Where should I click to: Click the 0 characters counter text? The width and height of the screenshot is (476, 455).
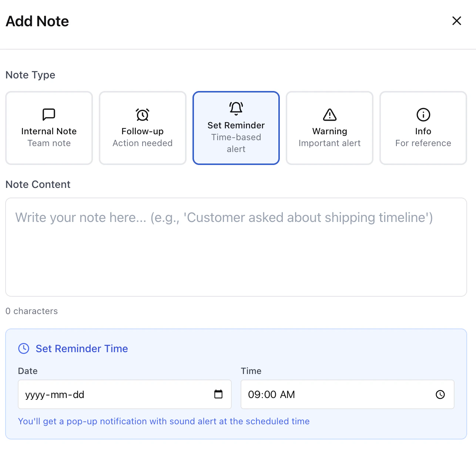[x=32, y=311]
